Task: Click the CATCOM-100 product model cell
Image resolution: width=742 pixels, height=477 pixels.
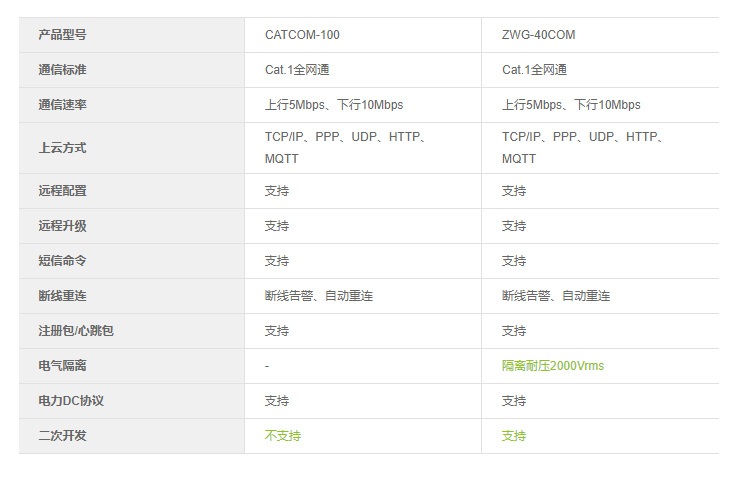Action: point(302,35)
